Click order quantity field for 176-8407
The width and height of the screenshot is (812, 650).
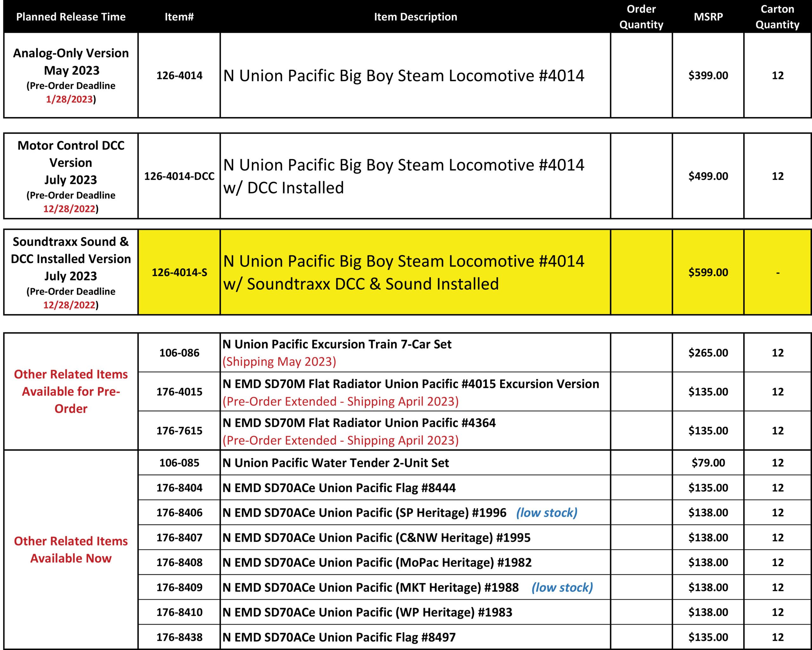pyautogui.click(x=641, y=538)
